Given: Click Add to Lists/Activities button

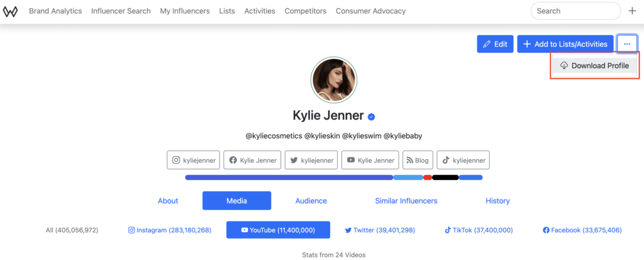Looking at the screenshot, I should point(565,44).
